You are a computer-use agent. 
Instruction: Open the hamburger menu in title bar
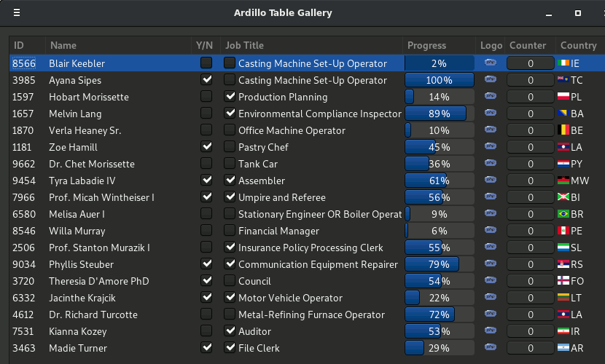tap(17, 12)
